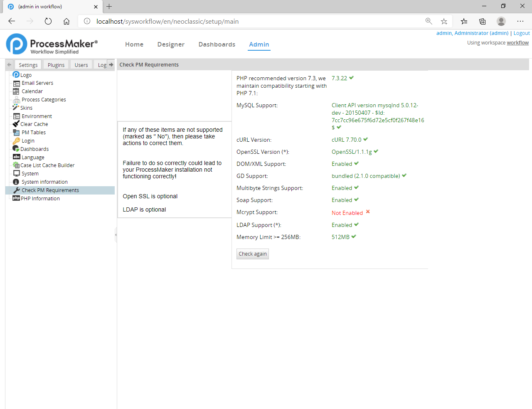Refresh the browser page
This screenshot has width=532, height=409.
coord(48,21)
